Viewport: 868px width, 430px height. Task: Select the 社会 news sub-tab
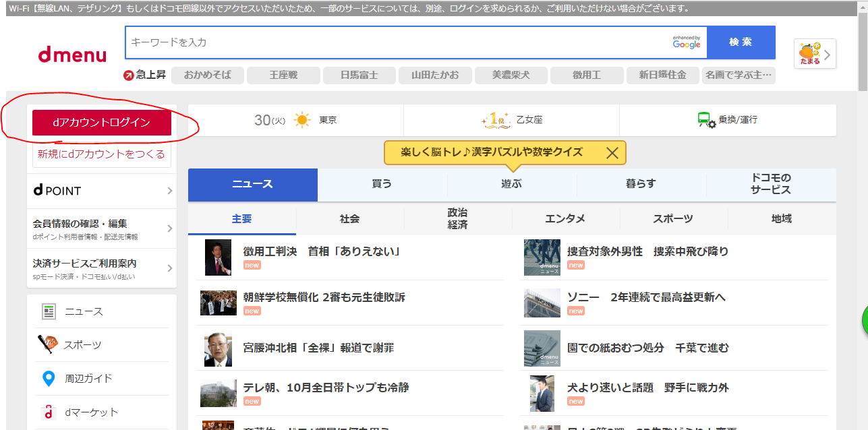tap(350, 219)
